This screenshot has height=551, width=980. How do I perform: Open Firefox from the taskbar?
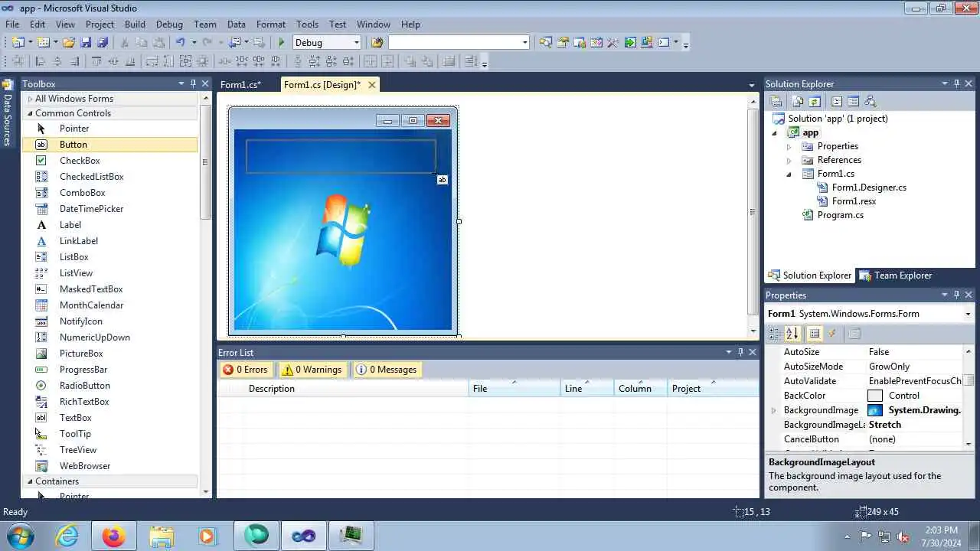point(114,536)
